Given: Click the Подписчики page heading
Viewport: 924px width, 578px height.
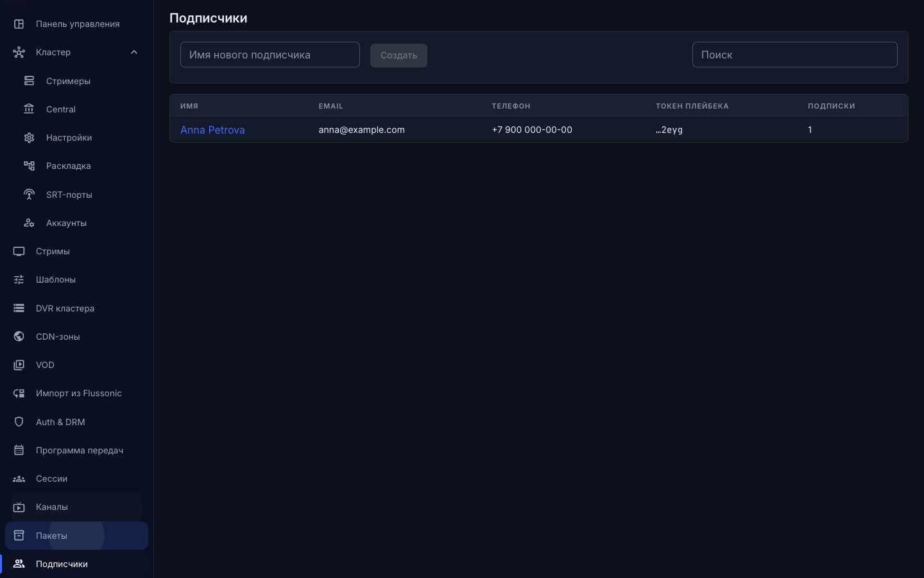Looking at the screenshot, I should coord(209,18).
